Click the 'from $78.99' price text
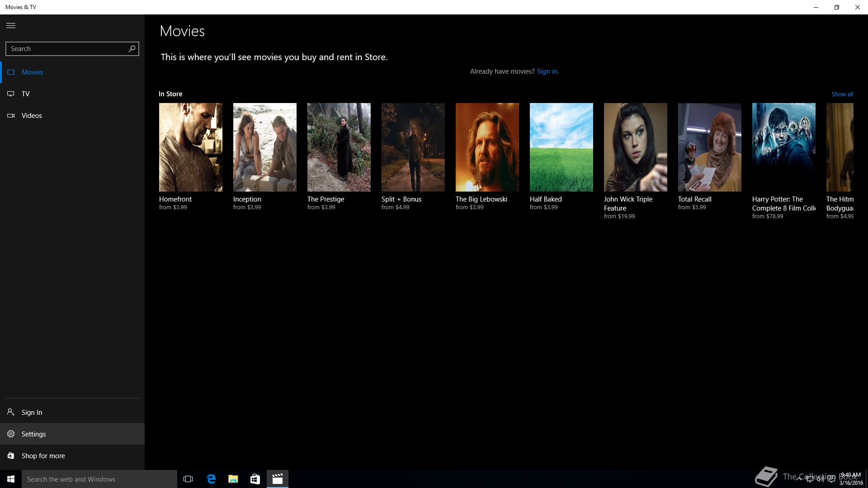Image resolution: width=868 pixels, height=488 pixels. [768, 216]
